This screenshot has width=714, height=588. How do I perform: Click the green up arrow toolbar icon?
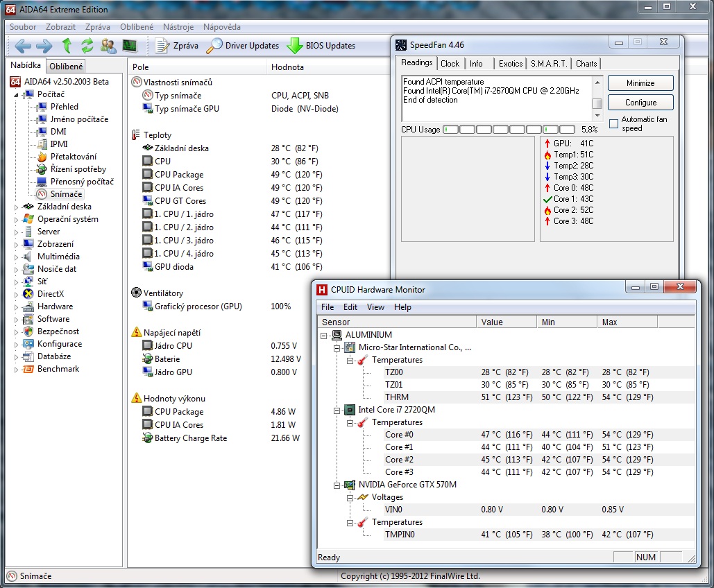67,46
